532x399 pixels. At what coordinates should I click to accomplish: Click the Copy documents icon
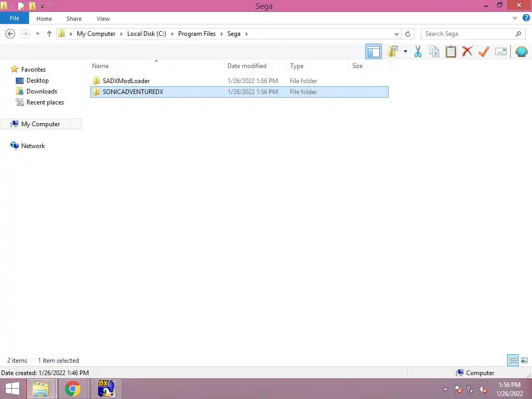[x=434, y=51]
